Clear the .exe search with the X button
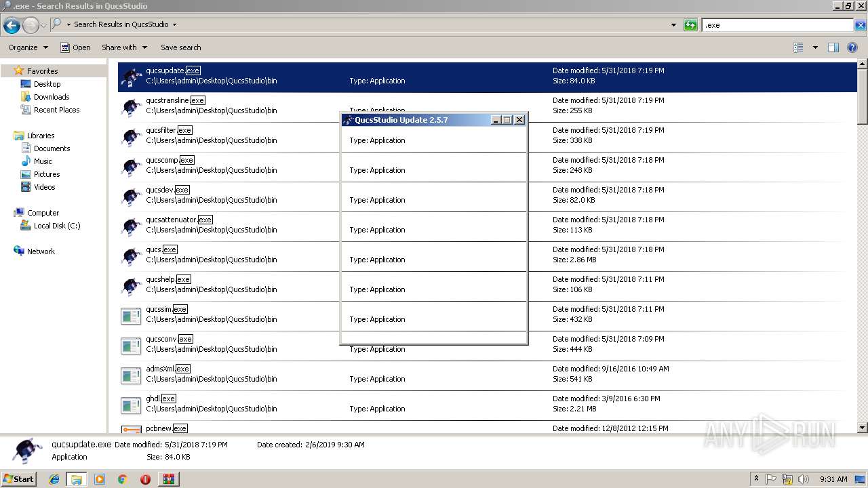 (x=860, y=25)
